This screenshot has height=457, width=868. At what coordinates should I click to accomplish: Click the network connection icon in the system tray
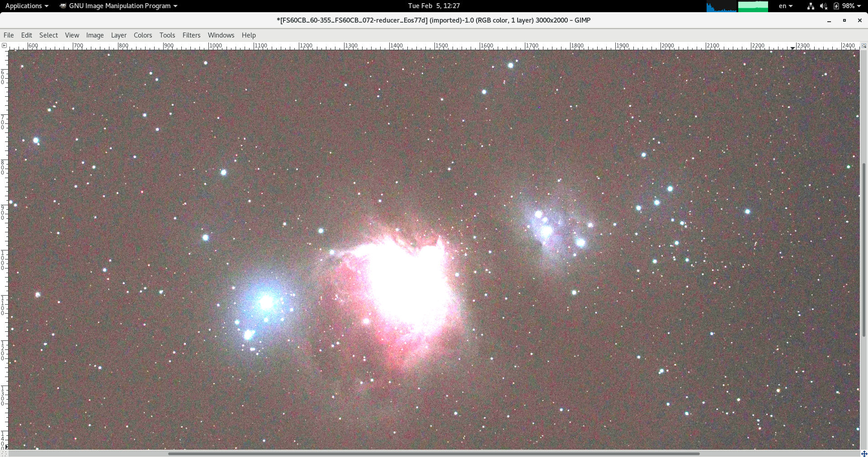pos(810,6)
